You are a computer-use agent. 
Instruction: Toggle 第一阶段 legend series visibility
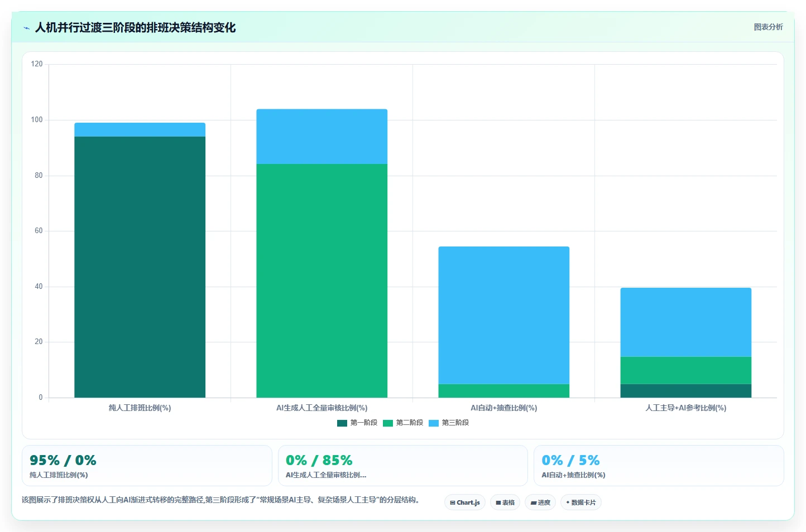click(357, 423)
